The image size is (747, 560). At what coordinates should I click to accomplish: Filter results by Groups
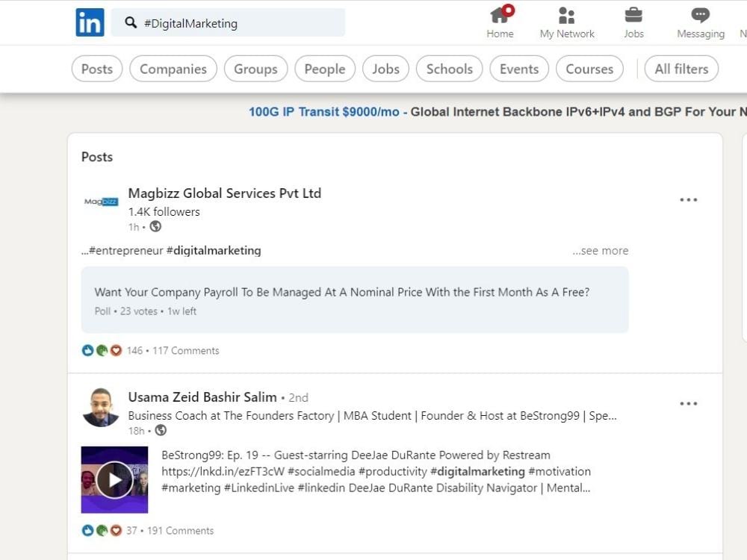(x=255, y=69)
